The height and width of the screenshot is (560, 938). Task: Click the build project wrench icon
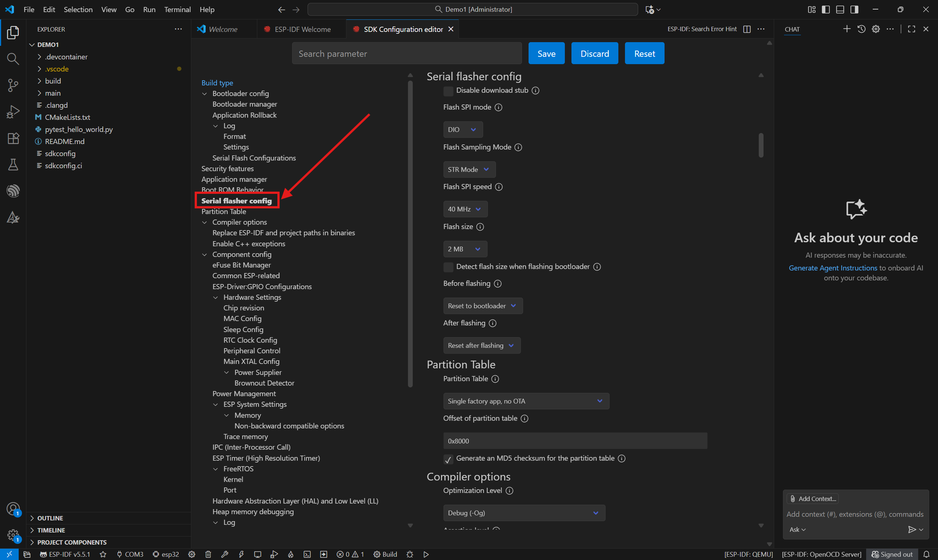[224, 554]
